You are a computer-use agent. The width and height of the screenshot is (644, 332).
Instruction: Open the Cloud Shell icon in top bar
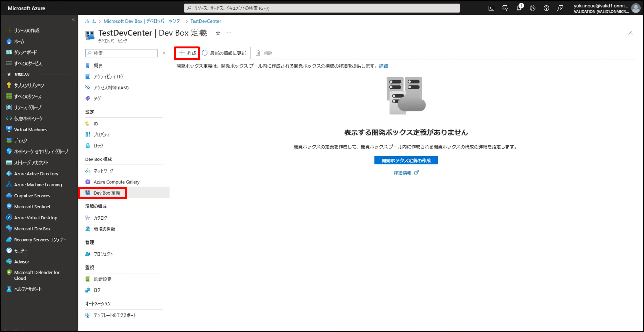(491, 8)
